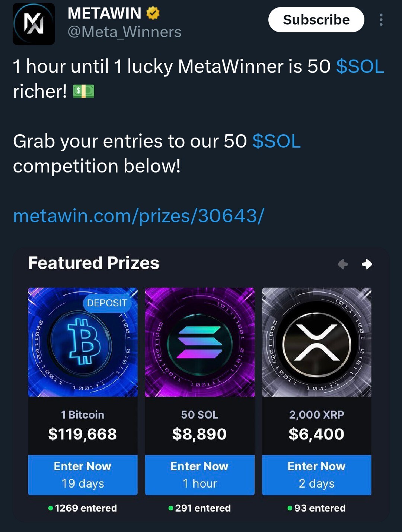The width and height of the screenshot is (402, 532).
Task: Tap the Solana logo image
Action: tap(200, 342)
